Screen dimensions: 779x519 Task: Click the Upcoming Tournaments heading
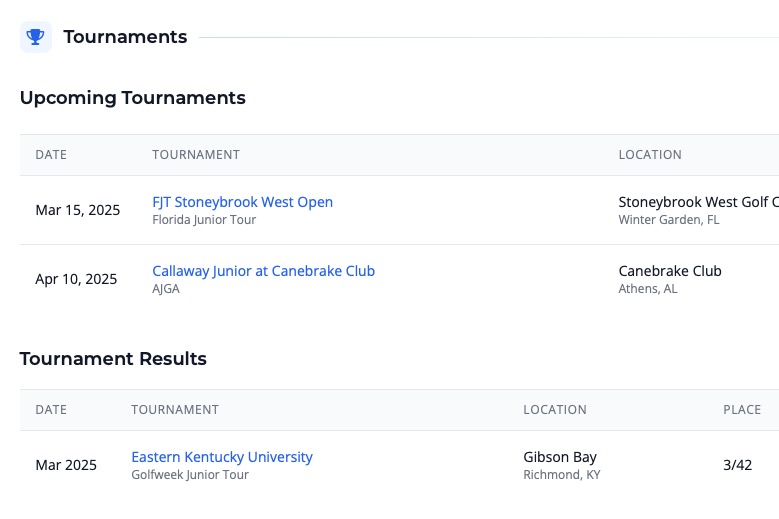tap(132, 98)
